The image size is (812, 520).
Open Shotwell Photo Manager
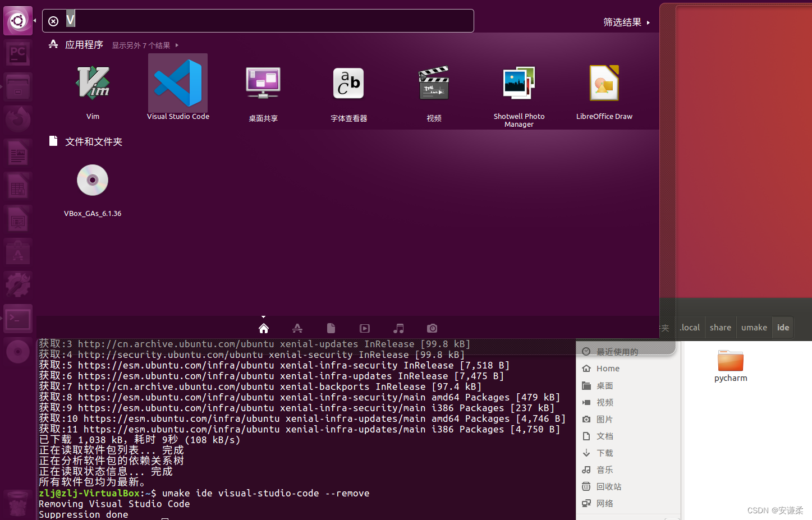click(x=518, y=82)
